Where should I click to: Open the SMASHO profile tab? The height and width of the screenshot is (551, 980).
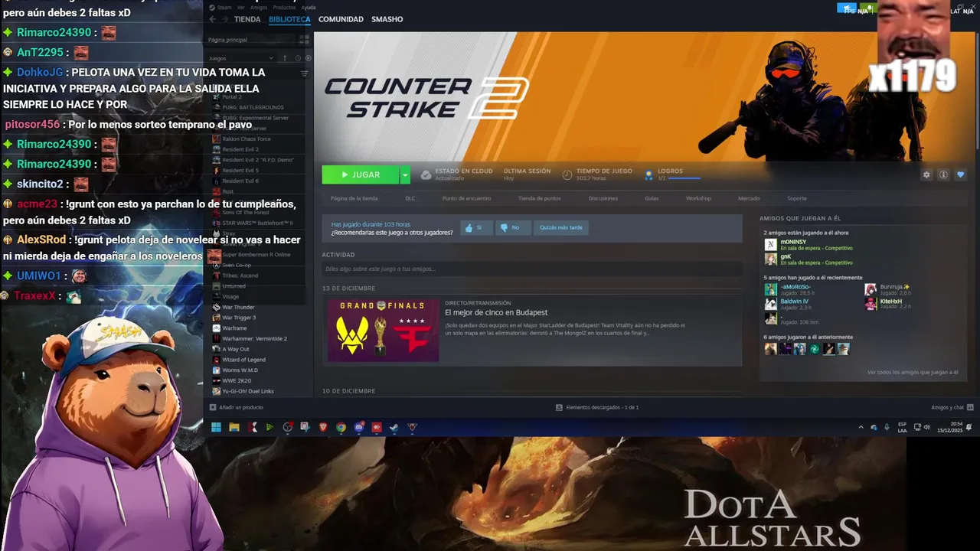pyautogui.click(x=387, y=19)
